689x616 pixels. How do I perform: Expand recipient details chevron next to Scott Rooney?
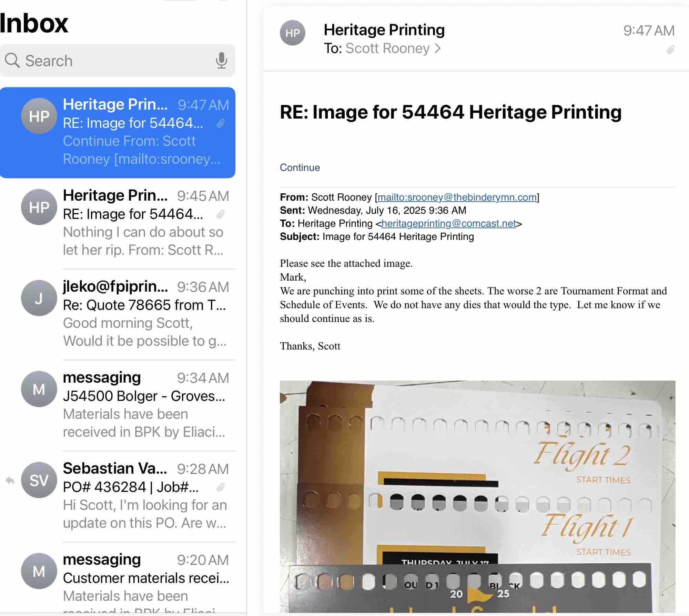pos(438,49)
